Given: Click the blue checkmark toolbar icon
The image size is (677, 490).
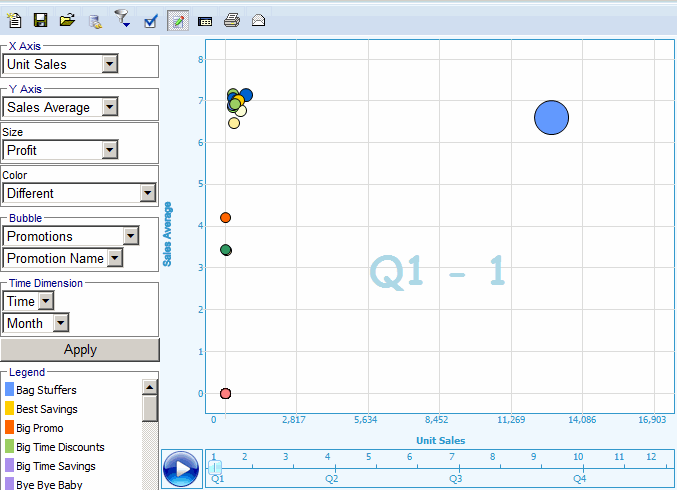Looking at the screenshot, I should [x=150, y=21].
